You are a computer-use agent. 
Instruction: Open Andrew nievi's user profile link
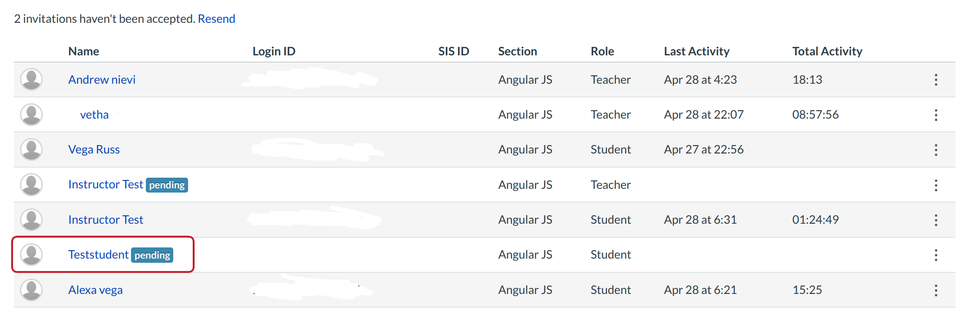(102, 80)
